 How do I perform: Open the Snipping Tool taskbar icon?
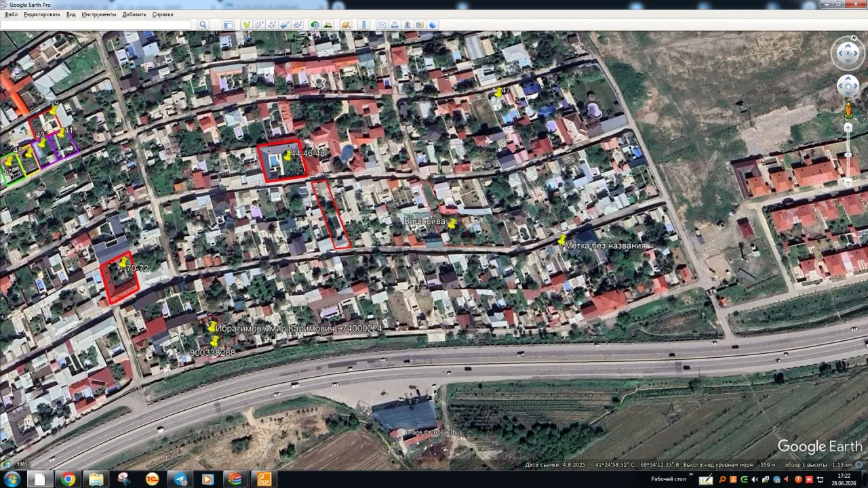(123, 479)
